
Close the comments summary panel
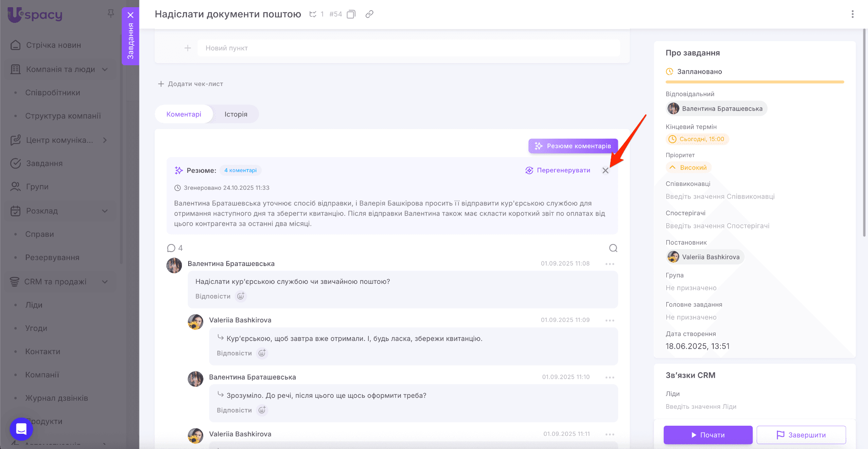605,170
